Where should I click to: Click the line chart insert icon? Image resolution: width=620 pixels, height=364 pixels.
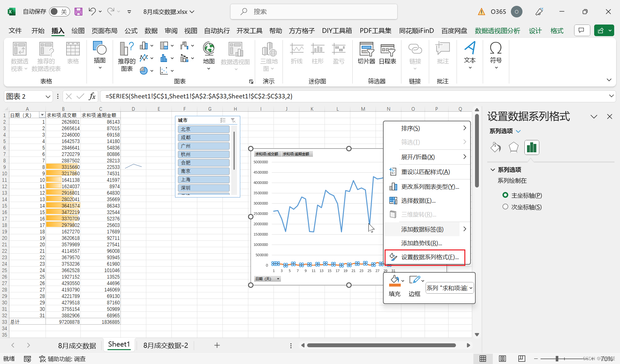tap(144, 58)
